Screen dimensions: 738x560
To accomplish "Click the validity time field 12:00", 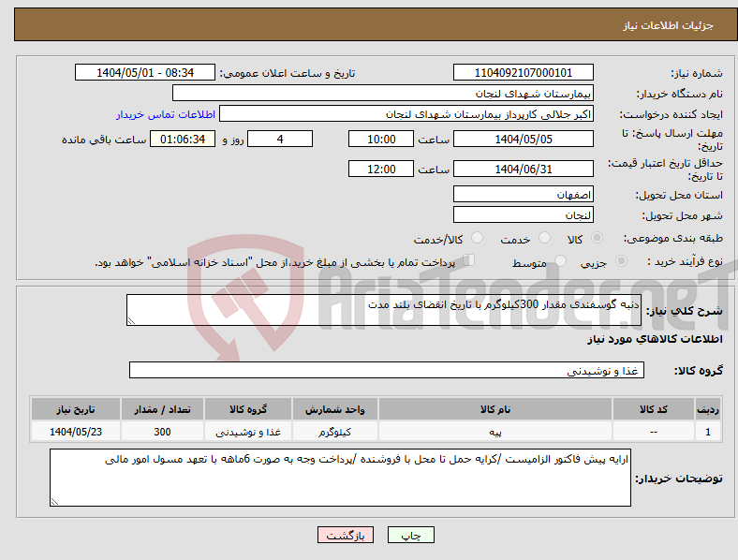I will pyautogui.click(x=381, y=169).
